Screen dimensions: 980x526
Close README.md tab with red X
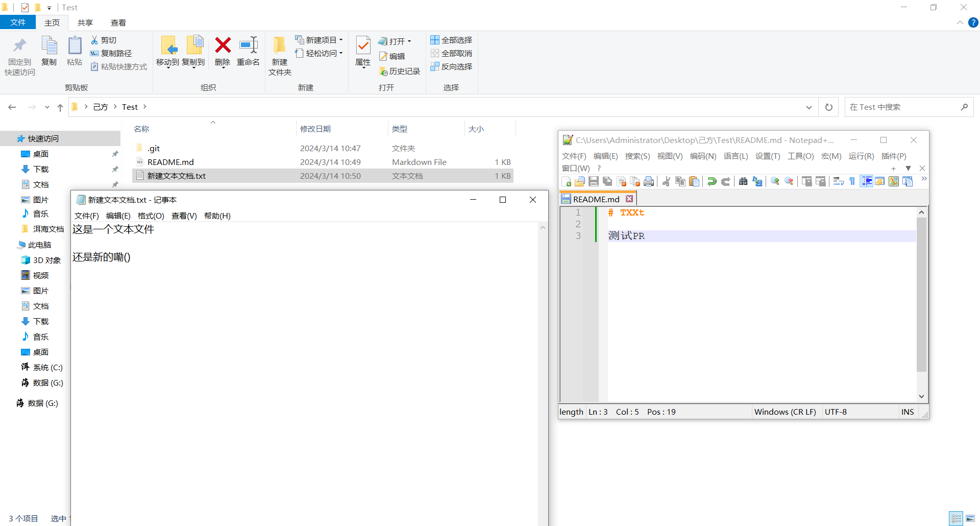click(629, 199)
